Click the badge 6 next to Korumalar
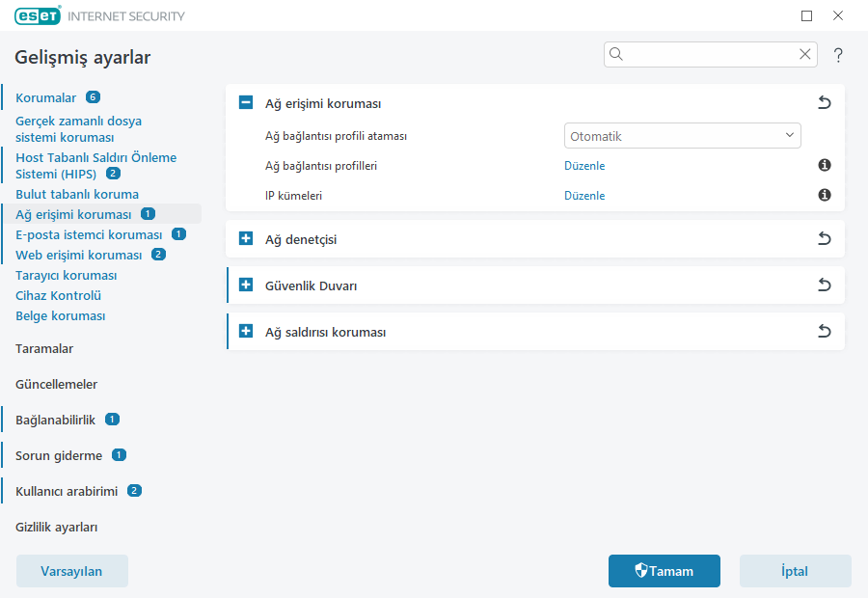This screenshot has height=598, width=868. [x=93, y=96]
